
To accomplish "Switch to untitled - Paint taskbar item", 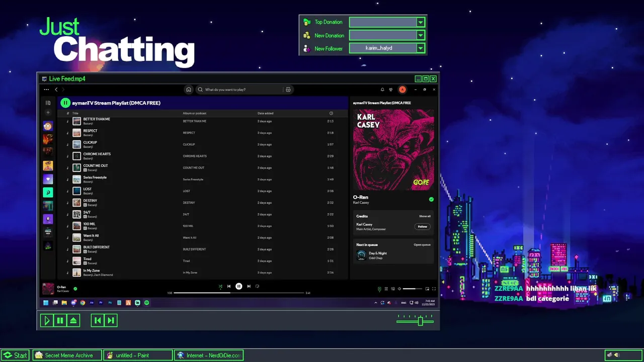I will tap(138, 355).
